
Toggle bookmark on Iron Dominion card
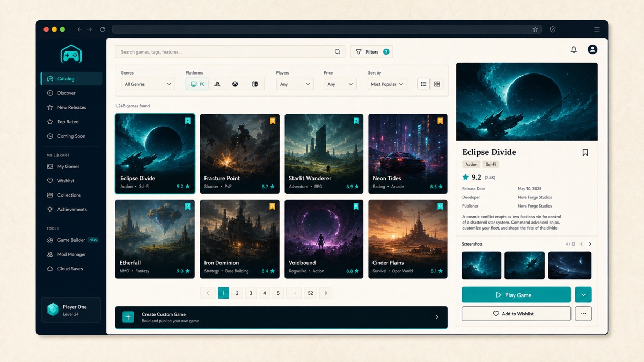(272, 206)
